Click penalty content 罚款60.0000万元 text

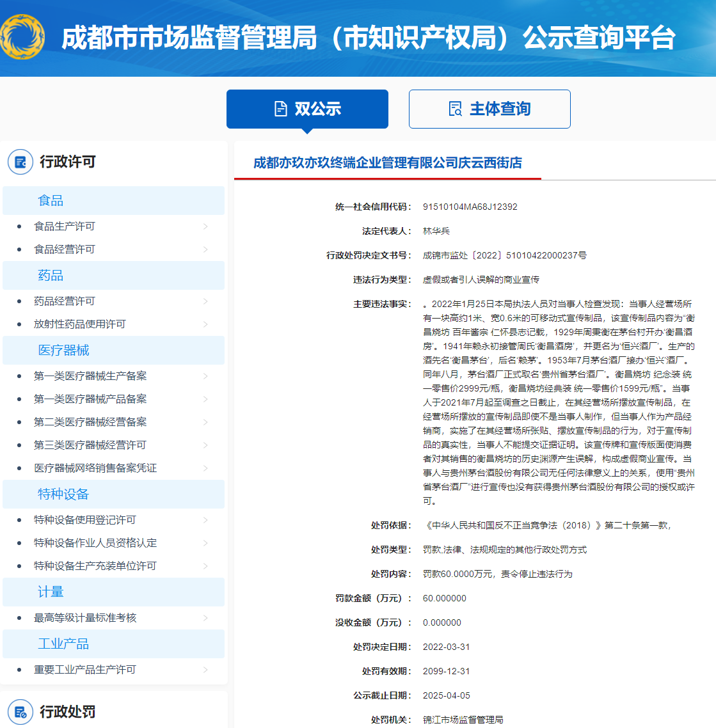(x=497, y=574)
